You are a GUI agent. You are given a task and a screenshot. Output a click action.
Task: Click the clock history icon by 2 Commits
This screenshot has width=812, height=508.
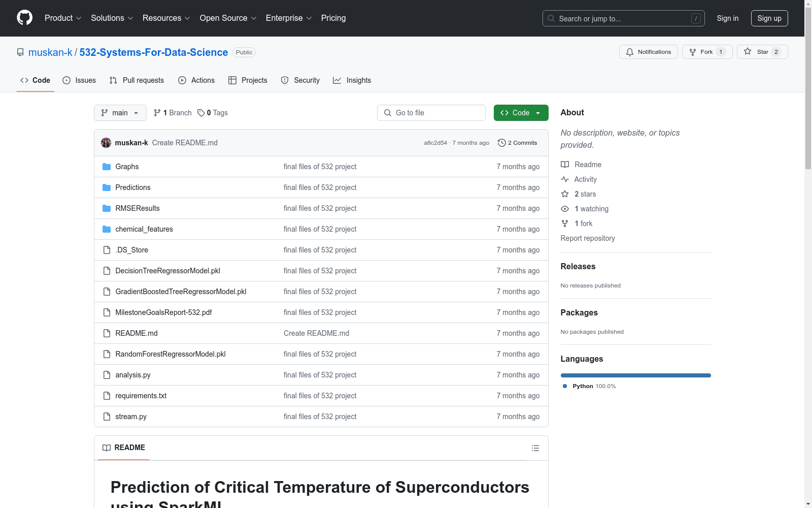[x=502, y=143]
